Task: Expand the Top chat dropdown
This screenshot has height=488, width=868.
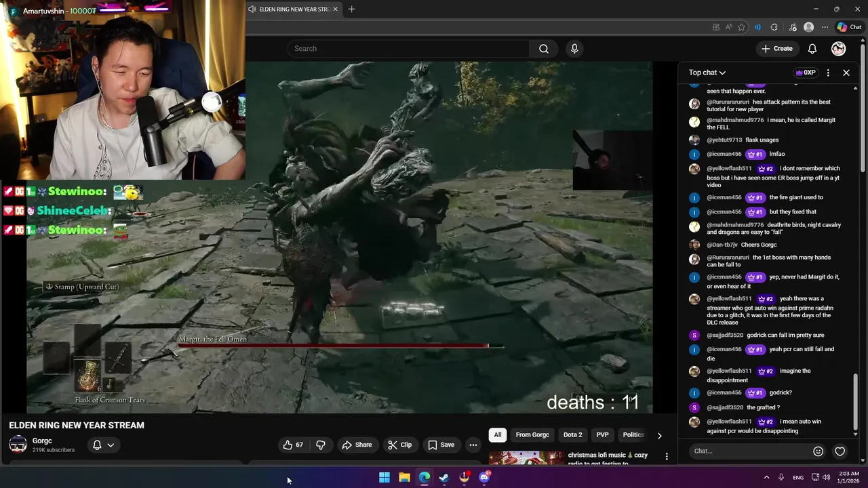Action: point(707,73)
